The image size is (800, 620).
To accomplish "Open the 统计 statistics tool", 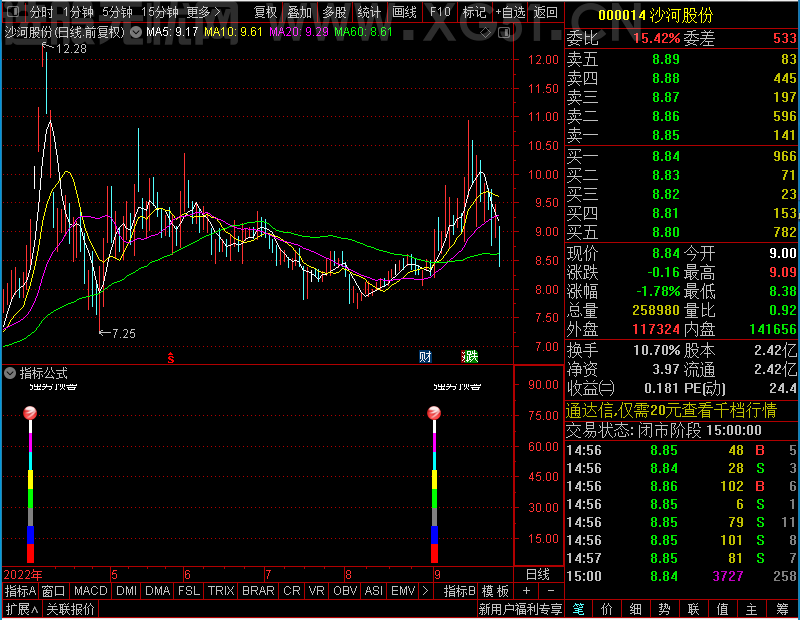I will coord(369,12).
